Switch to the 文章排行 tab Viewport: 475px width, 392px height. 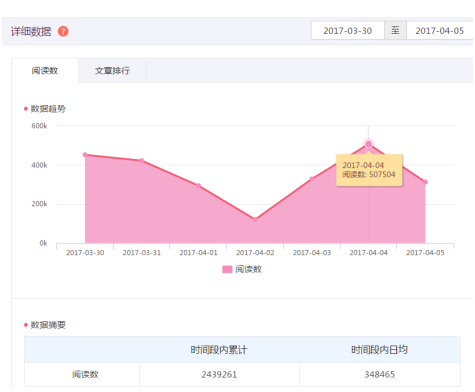click(x=112, y=71)
